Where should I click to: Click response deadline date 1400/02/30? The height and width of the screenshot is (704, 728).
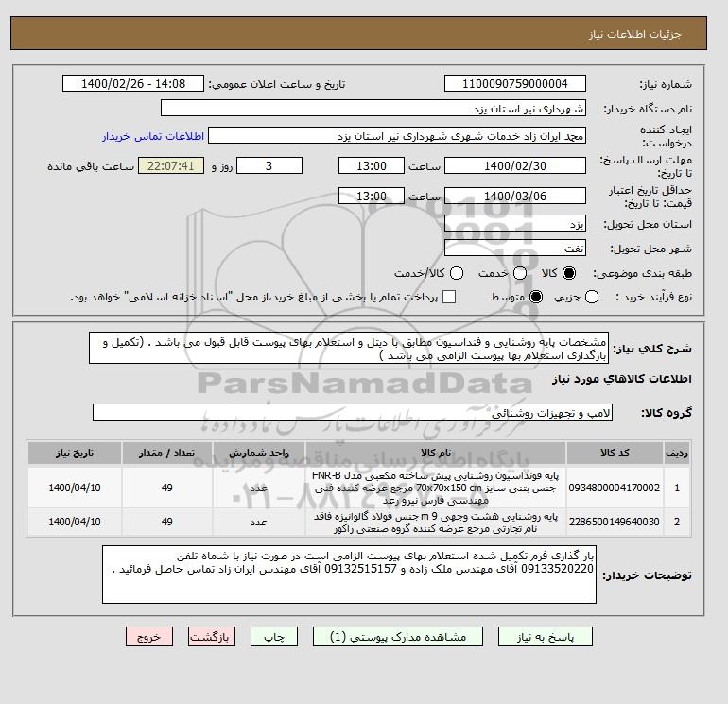point(515,165)
